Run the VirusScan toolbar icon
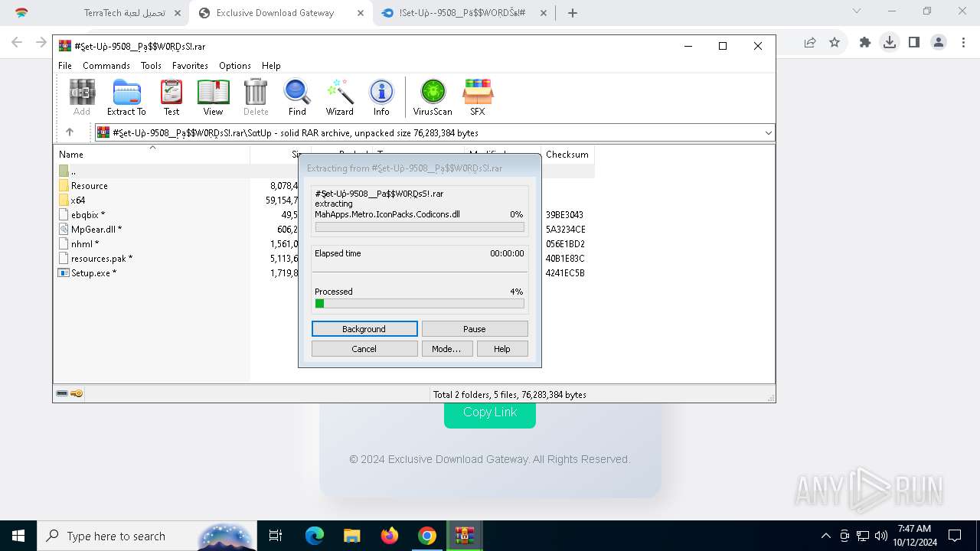This screenshot has width=980, height=551. 433,97
